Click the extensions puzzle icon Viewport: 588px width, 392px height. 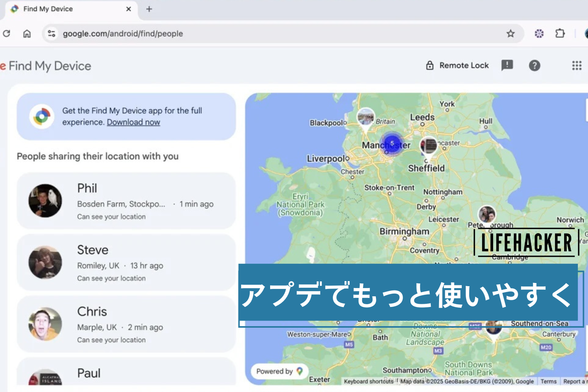click(560, 33)
